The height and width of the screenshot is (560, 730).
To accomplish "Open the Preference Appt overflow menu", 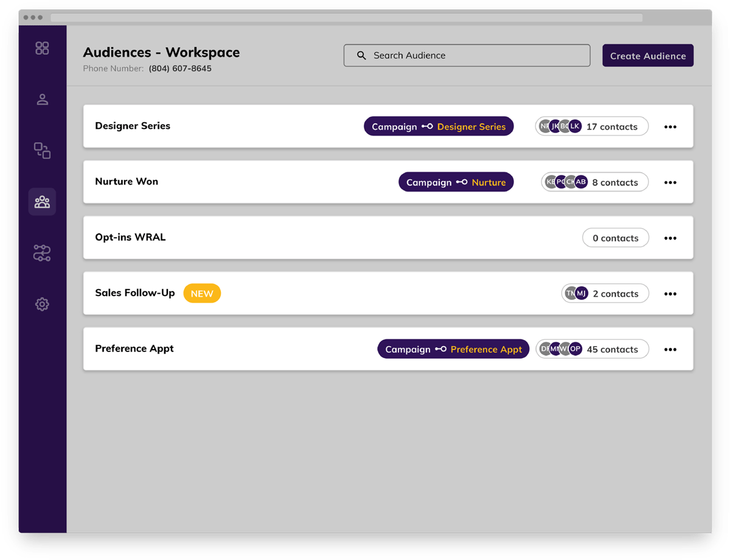I will [670, 349].
